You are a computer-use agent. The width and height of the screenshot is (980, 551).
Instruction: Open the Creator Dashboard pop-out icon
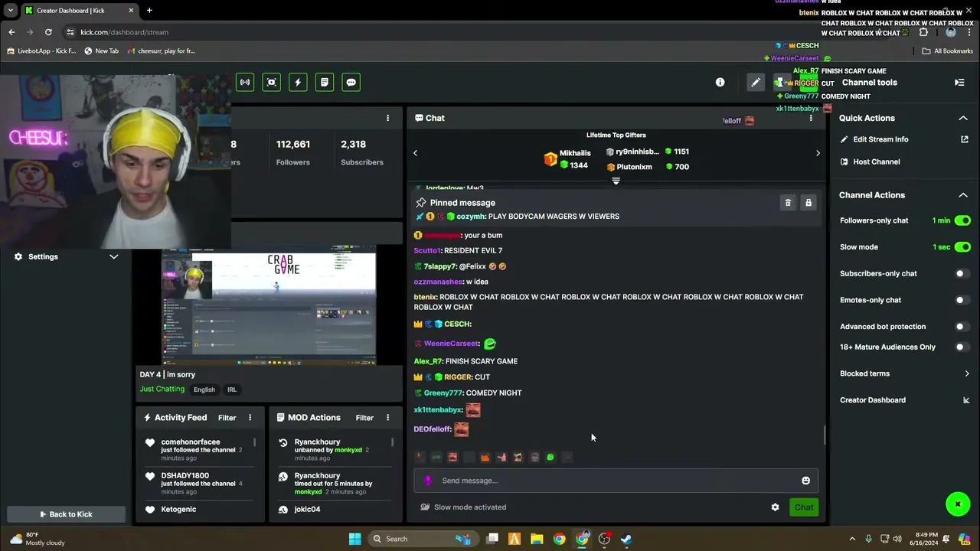click(966, 400)
